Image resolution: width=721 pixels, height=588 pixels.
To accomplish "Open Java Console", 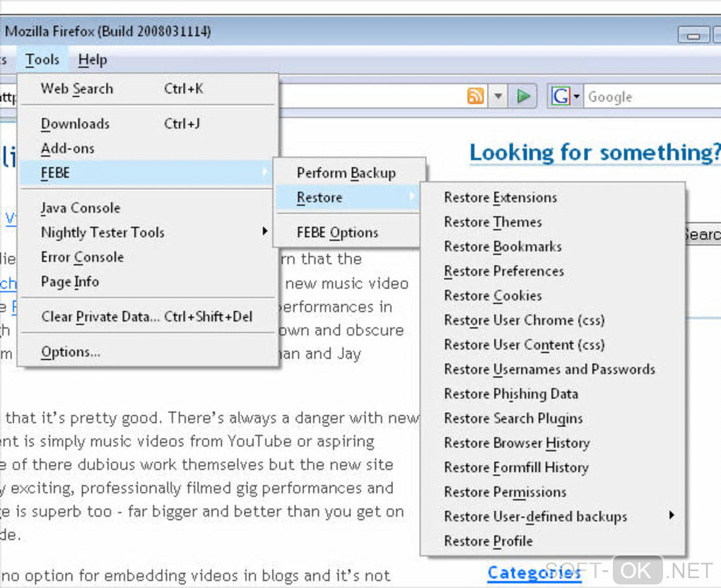I will (x=148, y=208).
